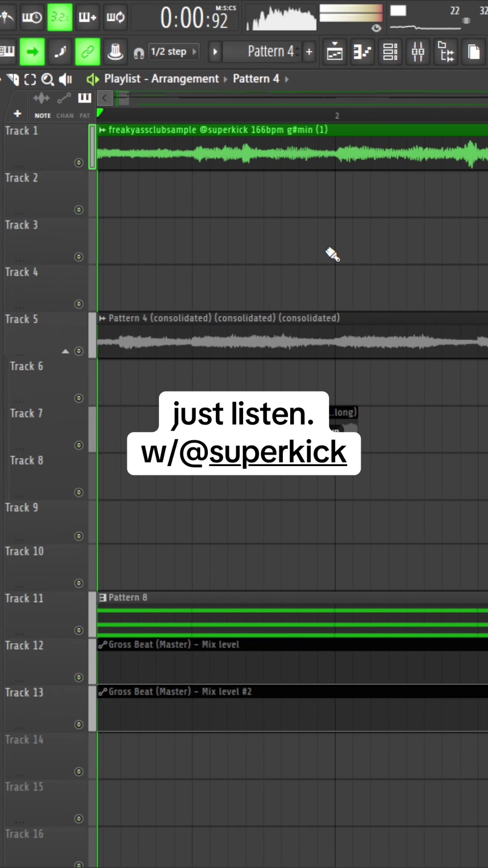Viewport: 488px width, 868px height.
Task: Open the Browser tree icon
Action: click(446, 52)
